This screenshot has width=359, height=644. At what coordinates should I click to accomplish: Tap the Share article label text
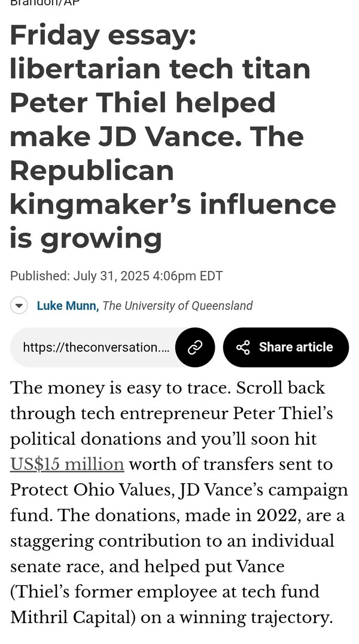pos(296,347)
